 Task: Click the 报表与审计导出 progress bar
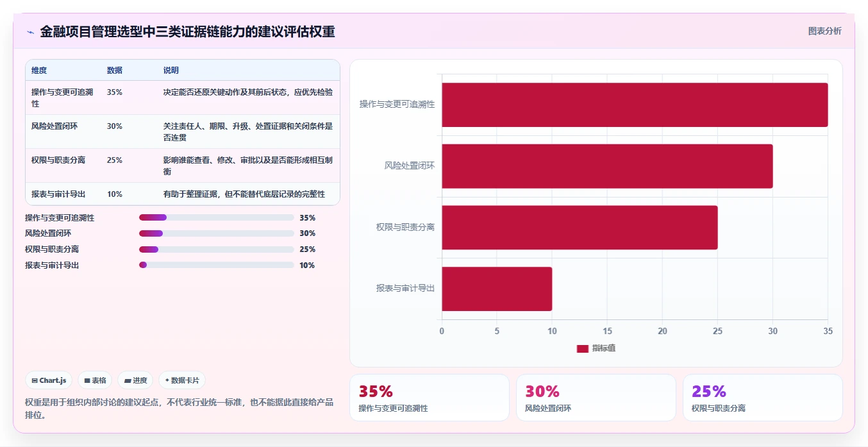(x=216, y=265)
